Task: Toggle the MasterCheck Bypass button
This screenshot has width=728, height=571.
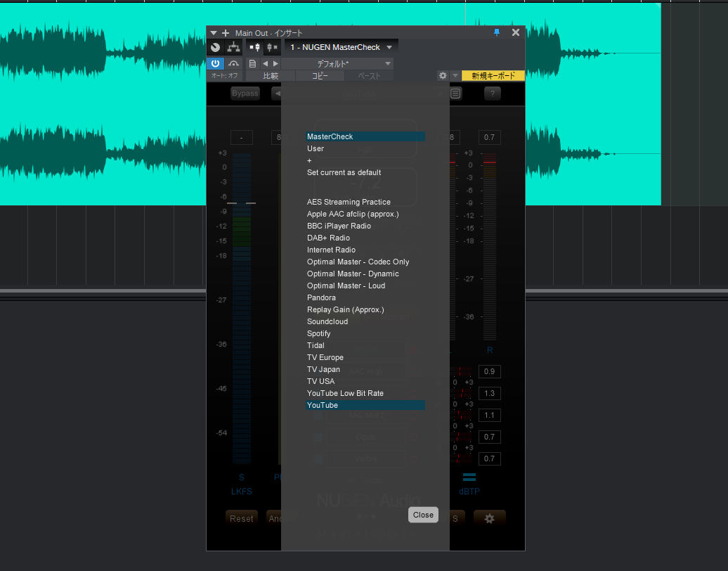Action: coord(245,94)
